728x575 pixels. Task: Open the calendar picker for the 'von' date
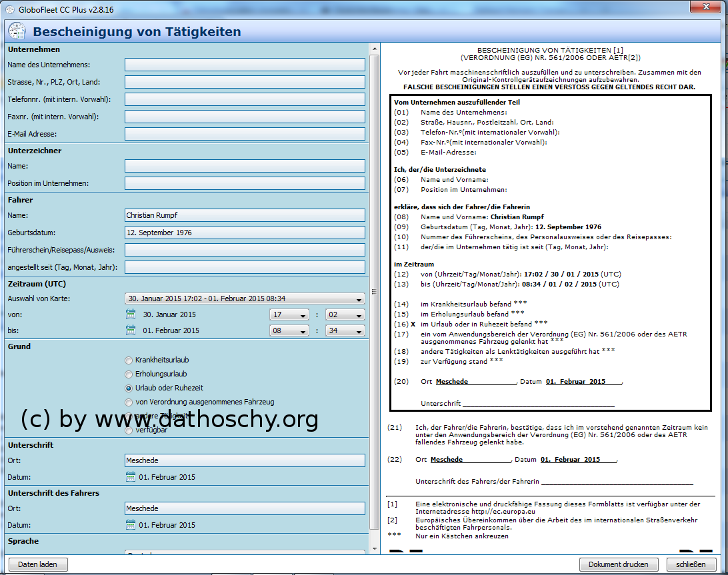coord(131,314)
